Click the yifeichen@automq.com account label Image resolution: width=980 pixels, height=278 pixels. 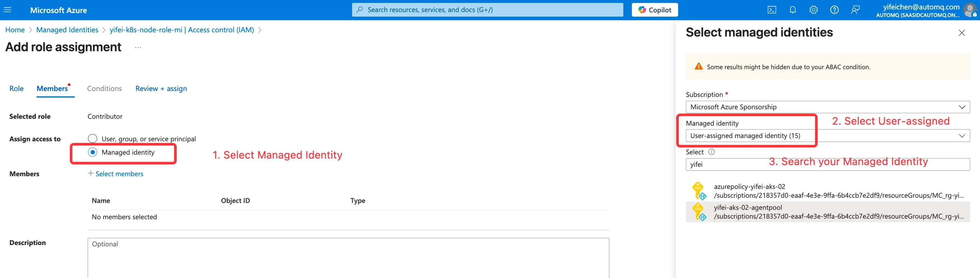[x=921, y=7]
